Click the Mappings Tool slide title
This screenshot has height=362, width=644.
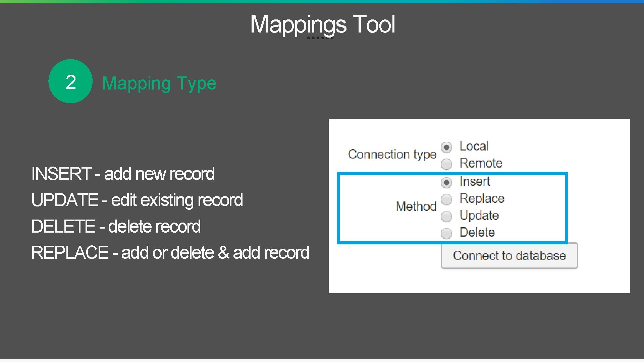pyautogui.click(x=323, y=25)
